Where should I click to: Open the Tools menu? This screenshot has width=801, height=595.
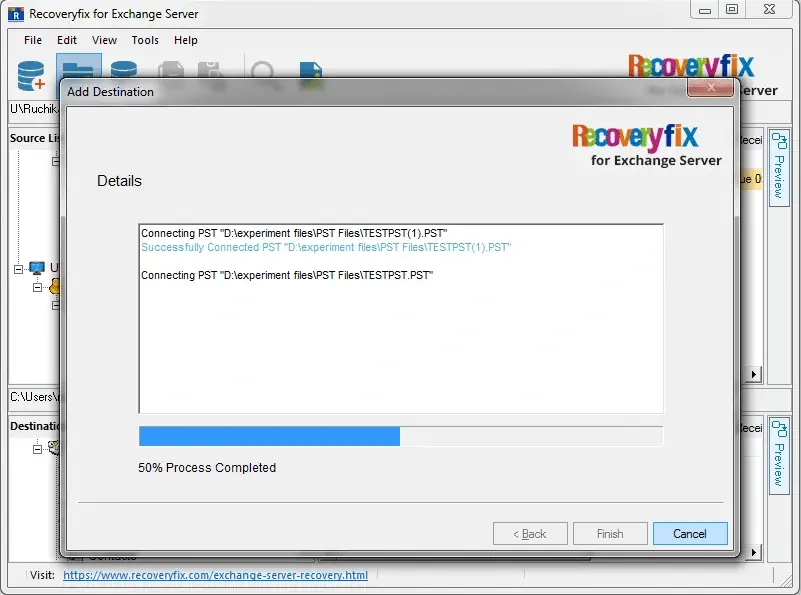(145, 40)
